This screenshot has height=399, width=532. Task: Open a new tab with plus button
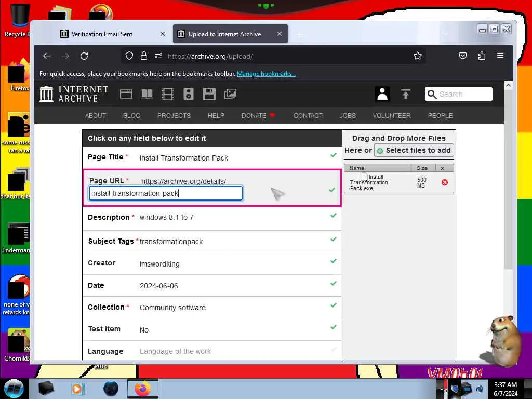[299, 34]
